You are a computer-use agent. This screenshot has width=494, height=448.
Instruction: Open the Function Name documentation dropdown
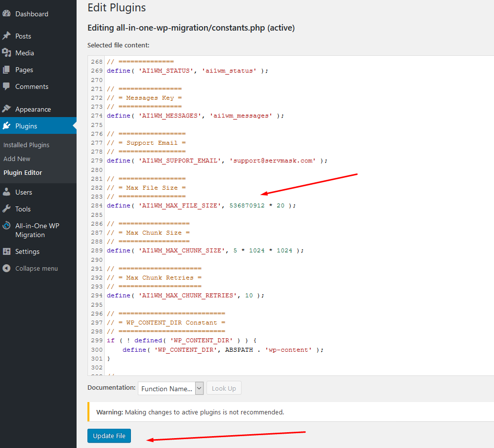[170, 388]
